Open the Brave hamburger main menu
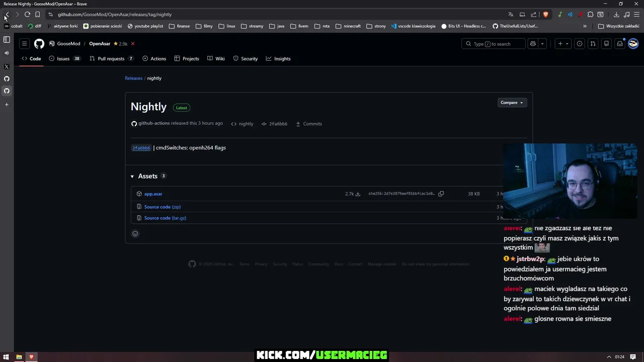This screenshot has height=362, width=644. click(x=636, y=15)
